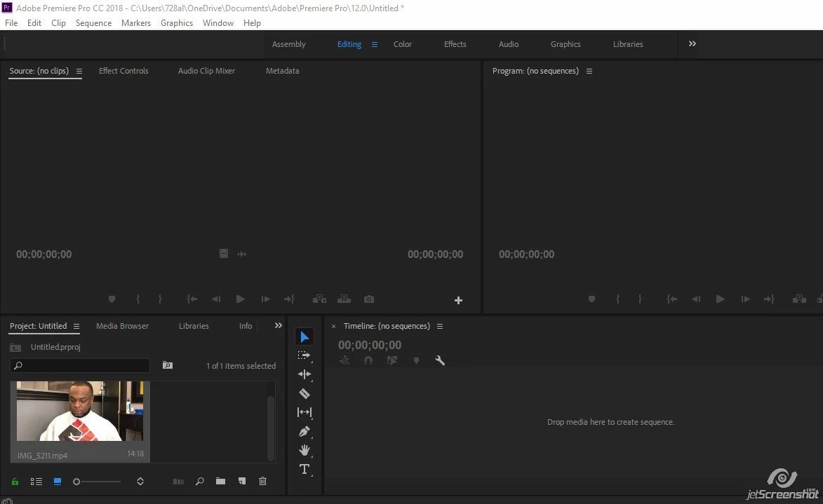Switch to the Media Browser tab
Viewport: 823px width, 504px height.
[x=122, y=326]
